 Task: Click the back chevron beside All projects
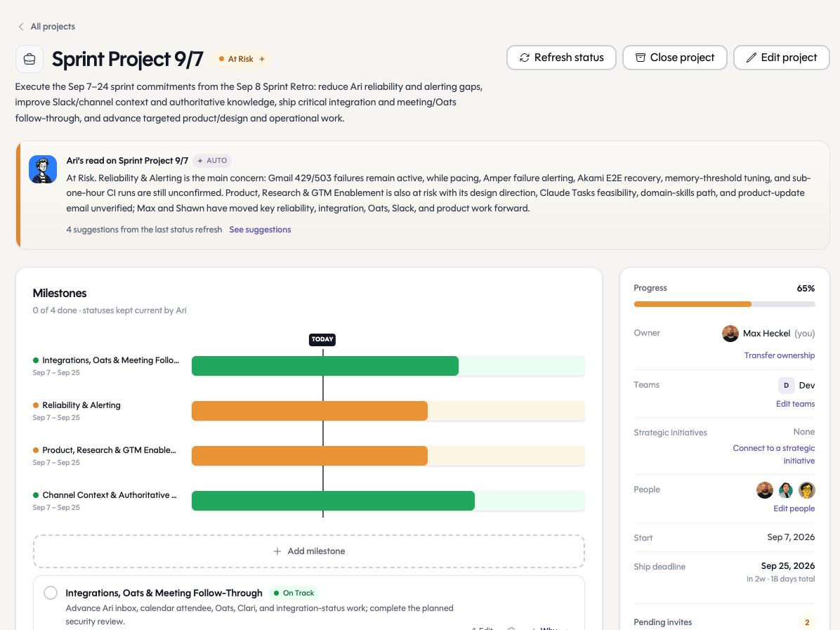pos(21,27)
